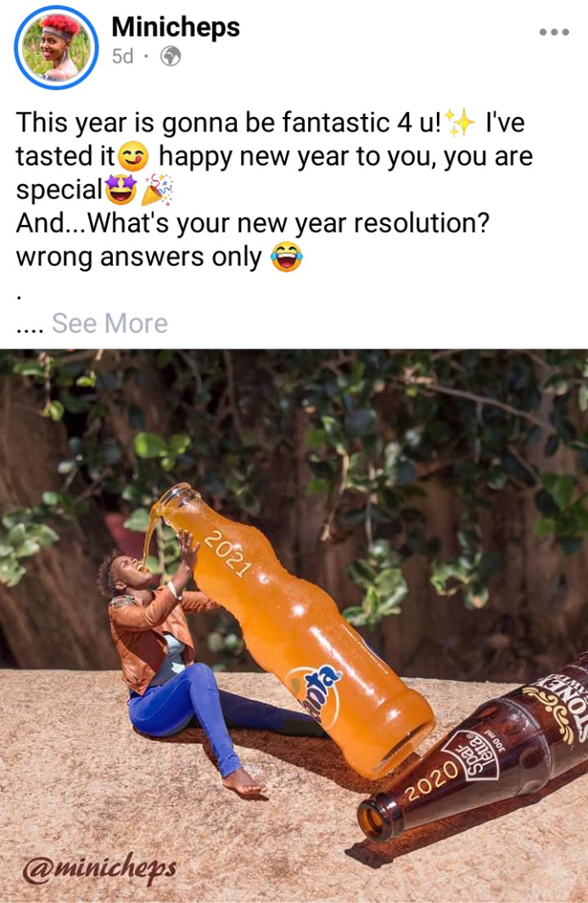Open the 5d post timestamp
The height and width of the screenshot is (903, 588).
tap(123, 56)
